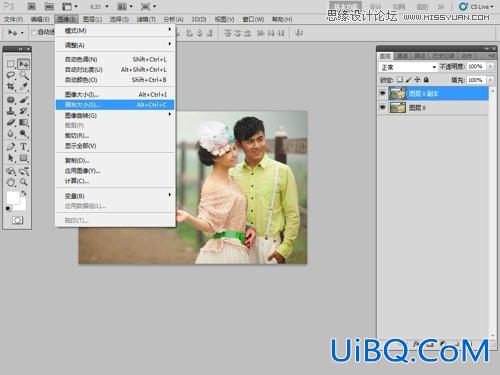Choose 裁切(R)... menu entry

click(x=115, y=136)
